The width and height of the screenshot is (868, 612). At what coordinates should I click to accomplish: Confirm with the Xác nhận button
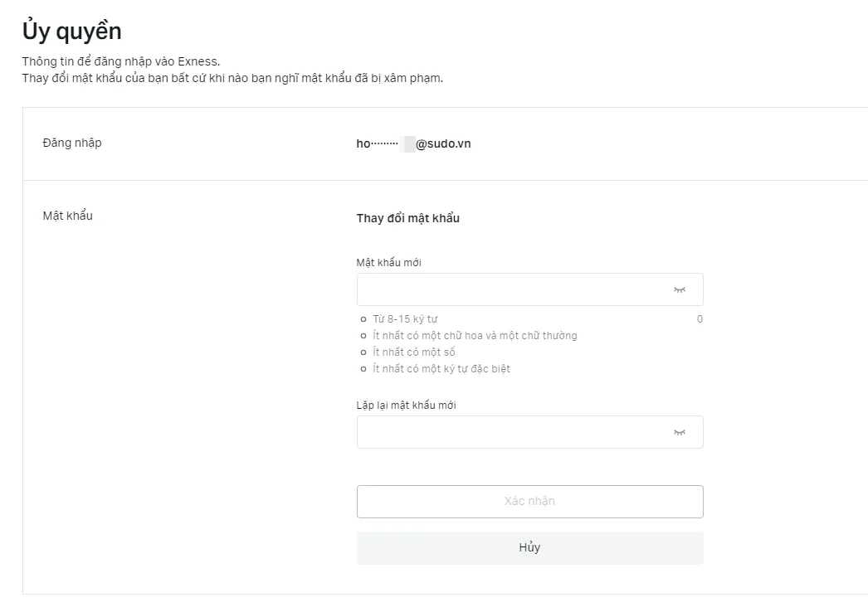point(529,502)
